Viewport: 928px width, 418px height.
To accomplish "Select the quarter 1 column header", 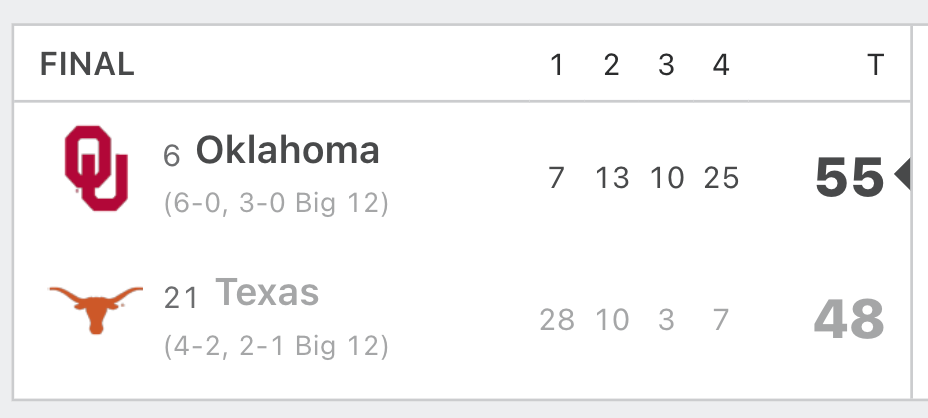I will (x=556, y=65).
